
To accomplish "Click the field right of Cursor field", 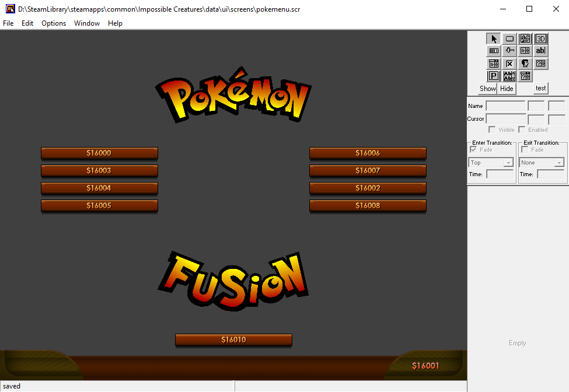I will tap(536, 119).
